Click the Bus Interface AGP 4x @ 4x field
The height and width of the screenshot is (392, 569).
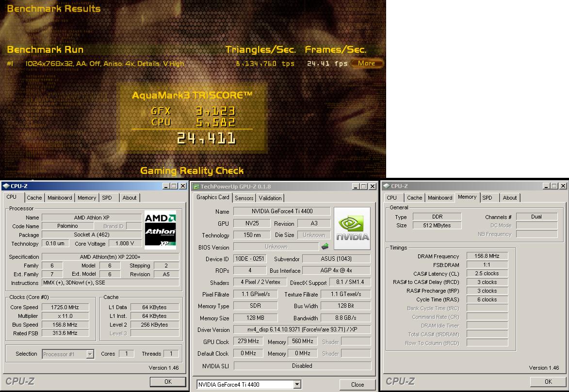click(x=336, y=270)
